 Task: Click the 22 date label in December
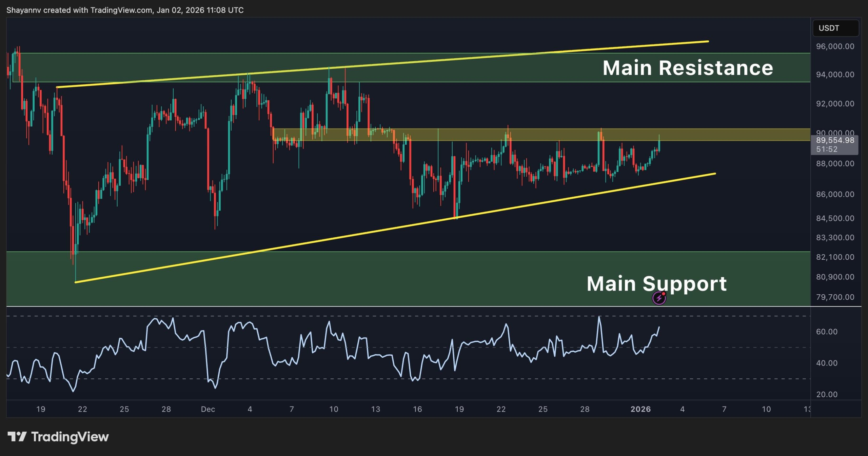click(x=501, y=409)
